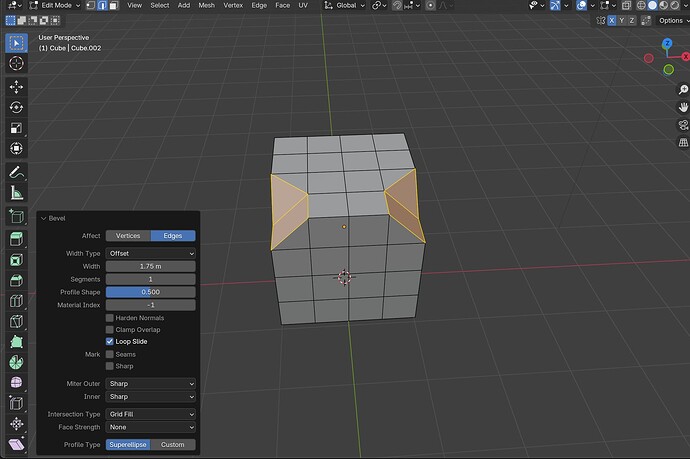Select the Poly Build tool
This screenshot has width=690, height=459.
point(16,342)
